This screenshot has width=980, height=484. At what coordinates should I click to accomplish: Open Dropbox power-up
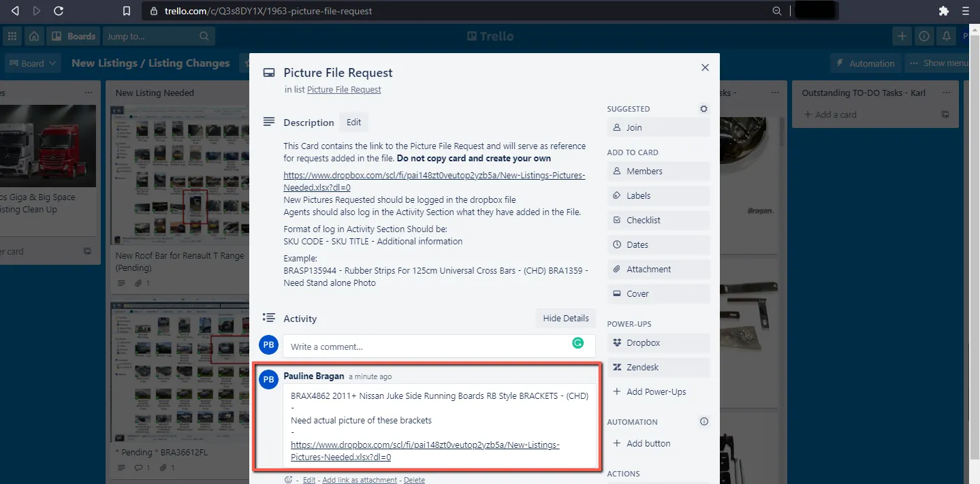[659, 342]
